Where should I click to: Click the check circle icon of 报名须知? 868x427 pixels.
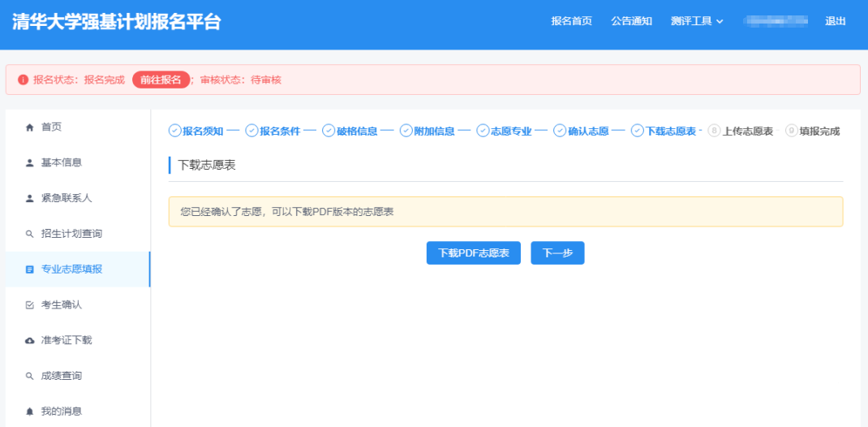point(175,132)
